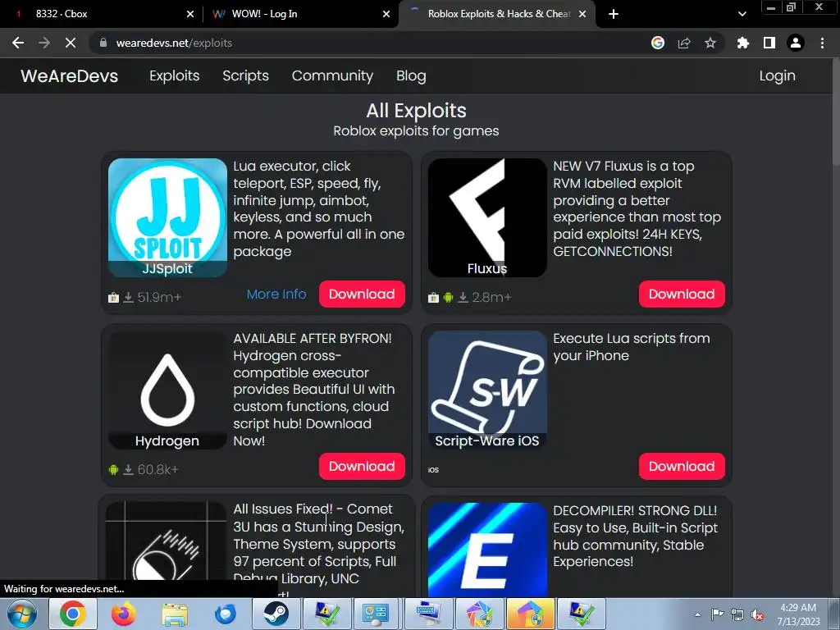Click the Android icon under Hydrogen
840x630 pixels.
point(113,470)
